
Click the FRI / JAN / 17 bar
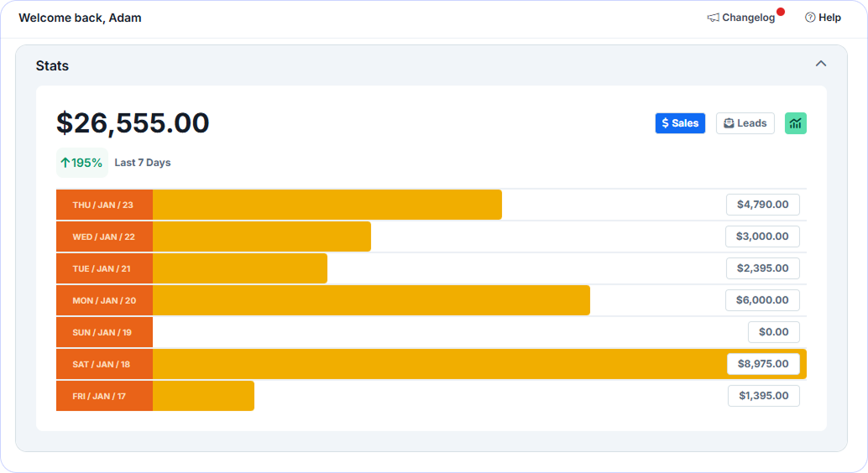tap(203, 396)
